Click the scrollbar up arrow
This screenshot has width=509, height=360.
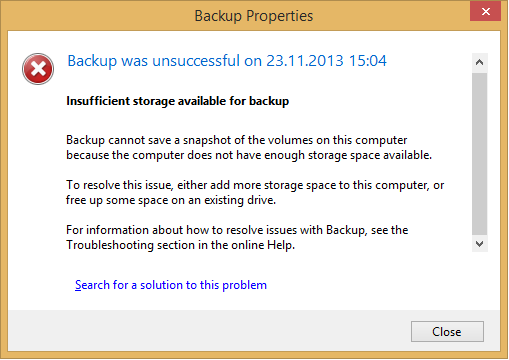480,62
